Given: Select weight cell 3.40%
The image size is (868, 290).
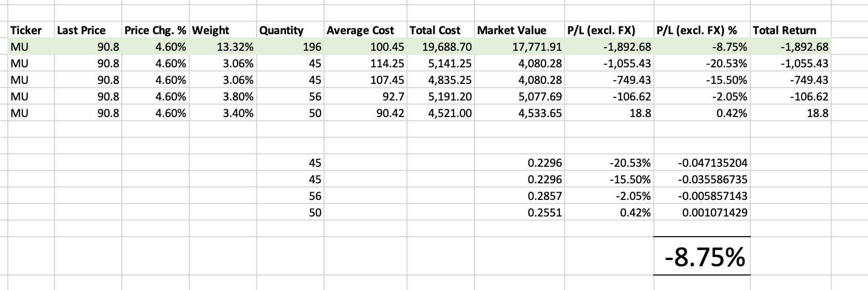Looking at the screenshot, I should (x=223, y=113).
